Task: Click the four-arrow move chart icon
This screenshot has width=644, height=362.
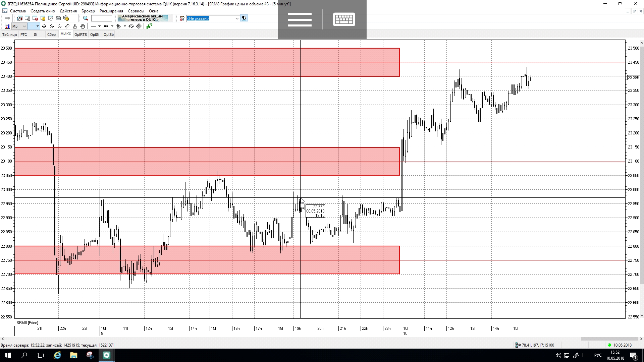Action: point(44,26)
